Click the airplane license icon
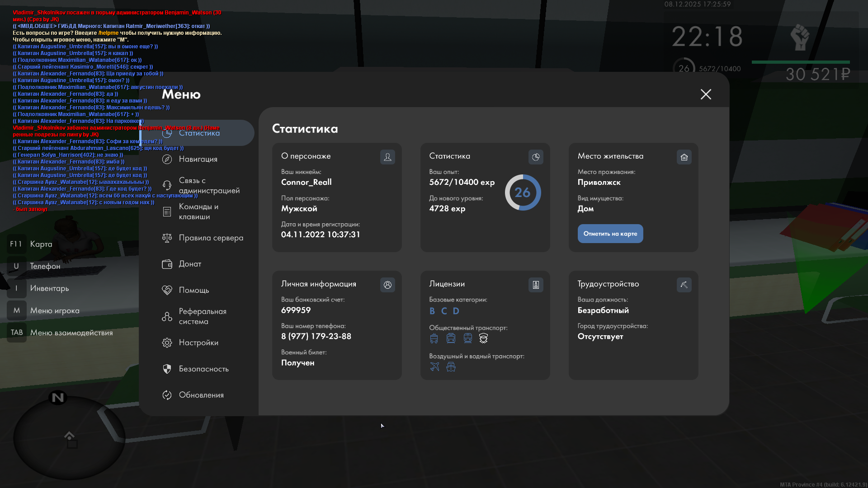This screenshot has width=868, height=488. pyautogui.click(x=434, y=366)
